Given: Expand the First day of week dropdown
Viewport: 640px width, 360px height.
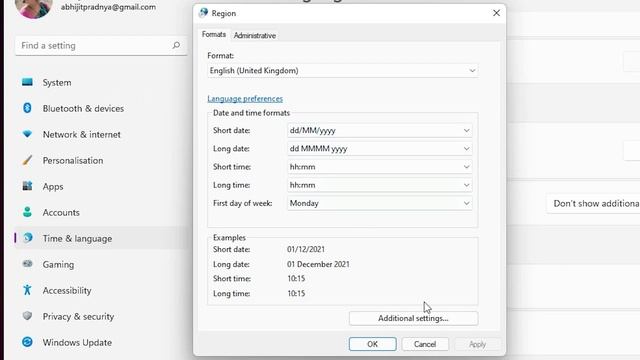Looking at the screenshot, I should click(x=380, y=203).
